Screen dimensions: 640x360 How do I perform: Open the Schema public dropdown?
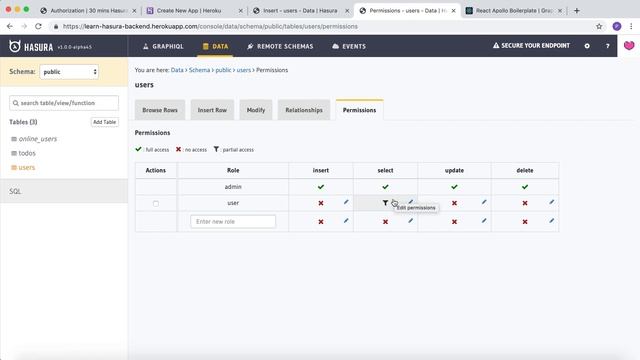tap(69, 72)
